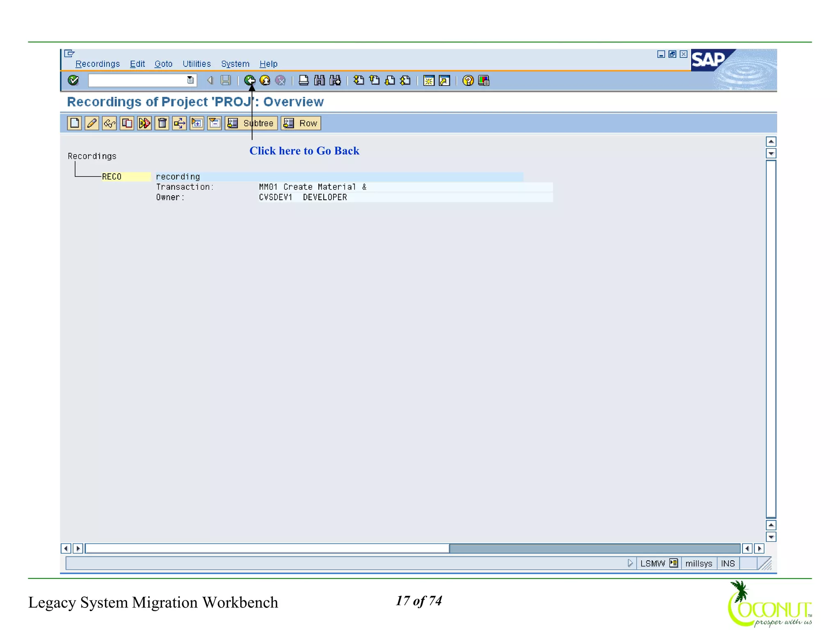
Task: Open the Help question mark icon
Action: [468, 81]
